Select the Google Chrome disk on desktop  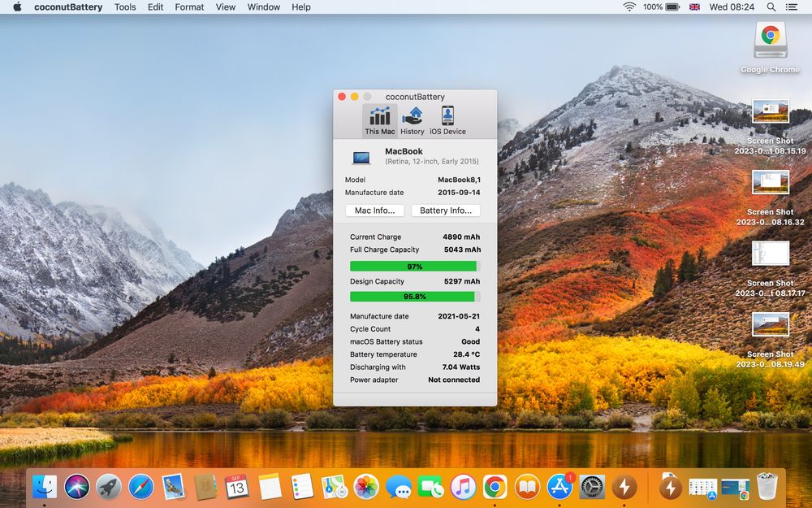(x=770, y=46)
